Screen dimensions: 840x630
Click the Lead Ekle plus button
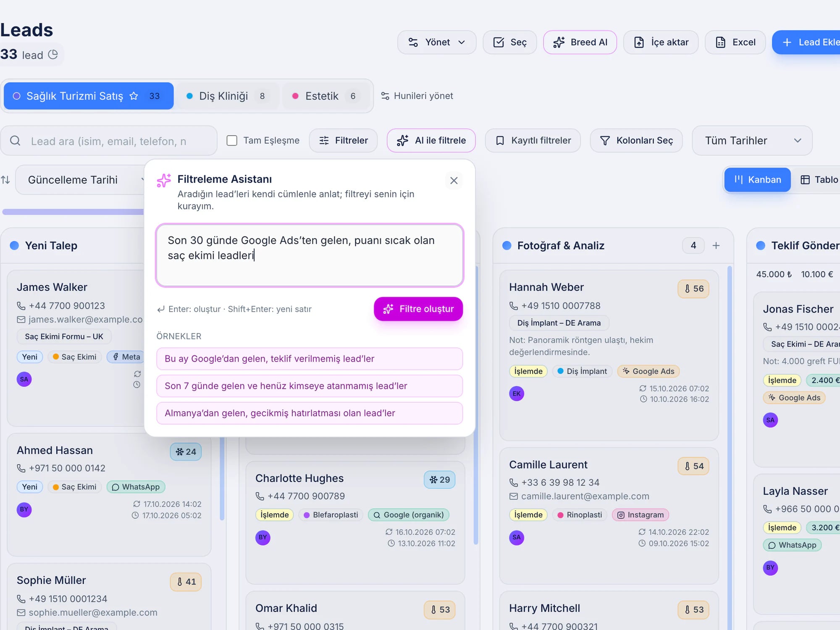click(x=806, y=42)
